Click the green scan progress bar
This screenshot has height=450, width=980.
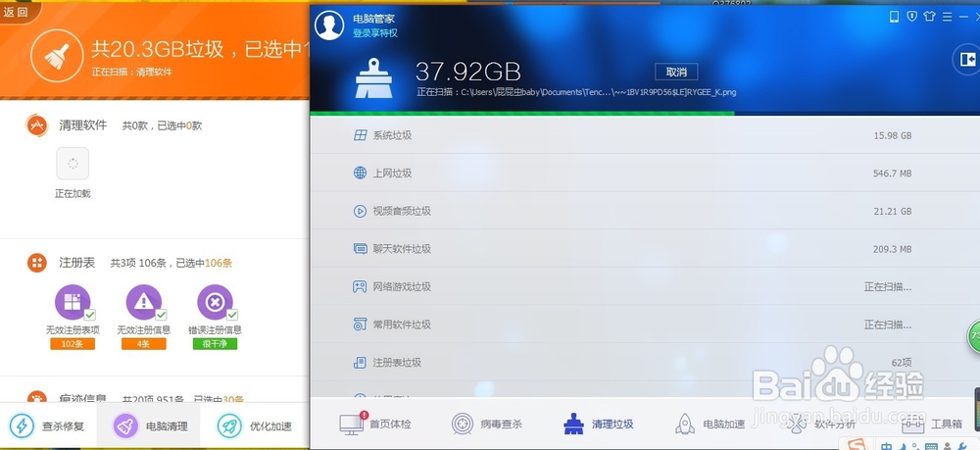(x=522, y=113)
